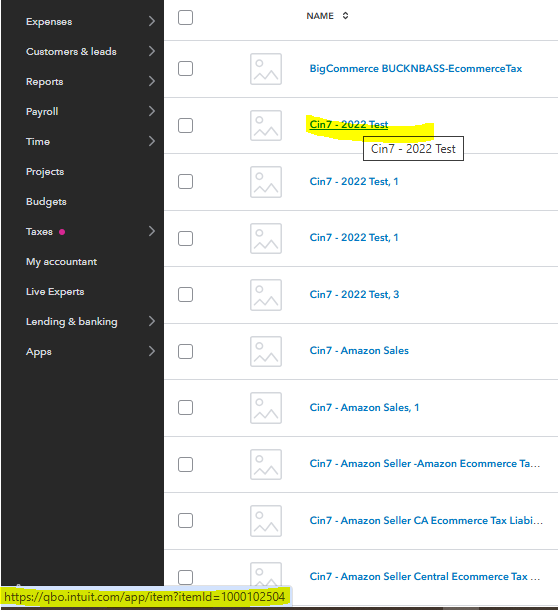Expand the Expenses submenu chevron

(152, 21)
